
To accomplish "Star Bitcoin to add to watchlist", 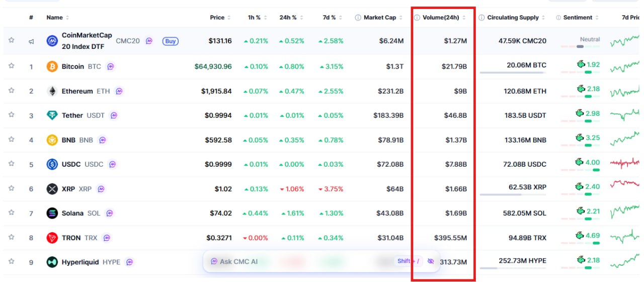I will point(11,66).
